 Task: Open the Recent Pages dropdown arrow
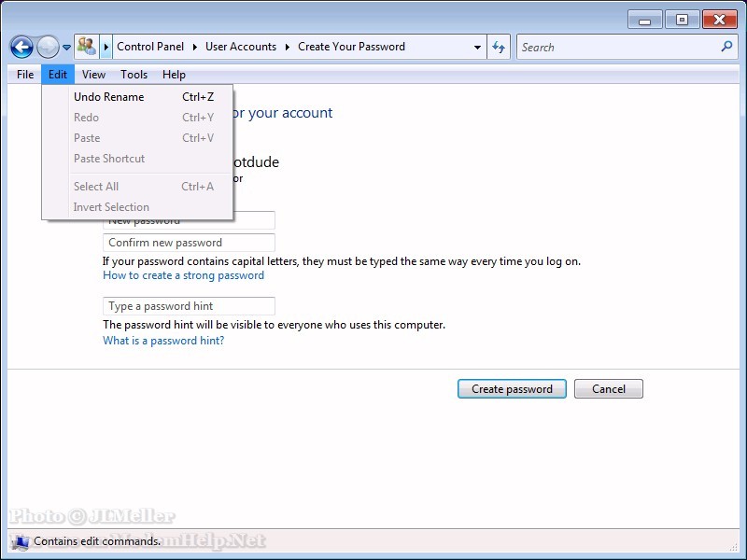coord(67,48)
